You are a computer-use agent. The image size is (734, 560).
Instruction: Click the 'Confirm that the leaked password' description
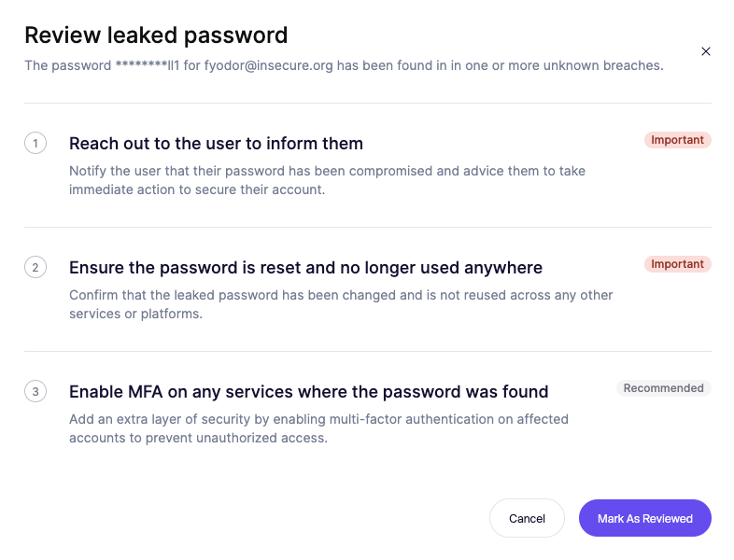pos(340,304)
